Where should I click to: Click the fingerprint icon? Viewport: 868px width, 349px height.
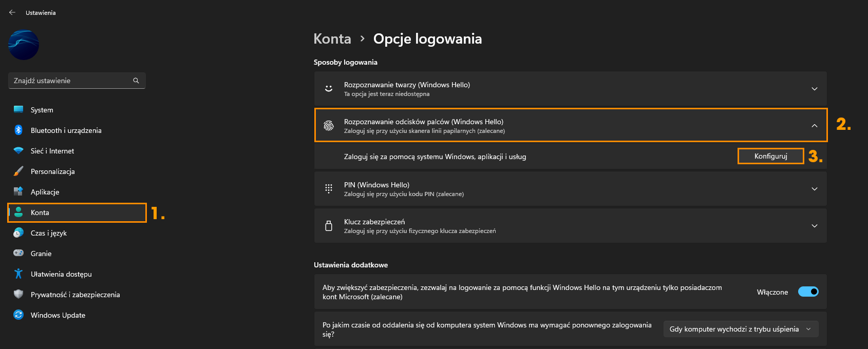coord(329,126)
